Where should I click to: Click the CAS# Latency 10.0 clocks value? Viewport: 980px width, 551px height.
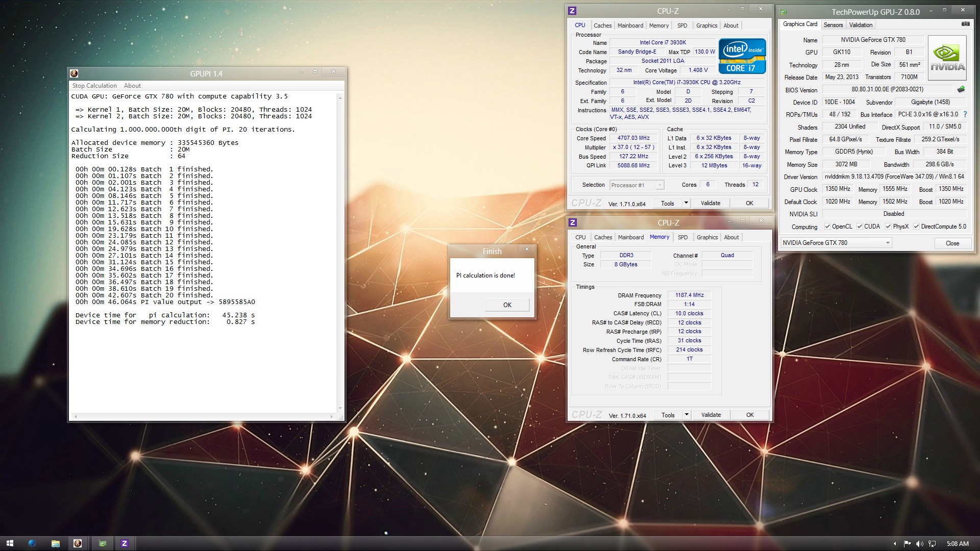(689, 313)
